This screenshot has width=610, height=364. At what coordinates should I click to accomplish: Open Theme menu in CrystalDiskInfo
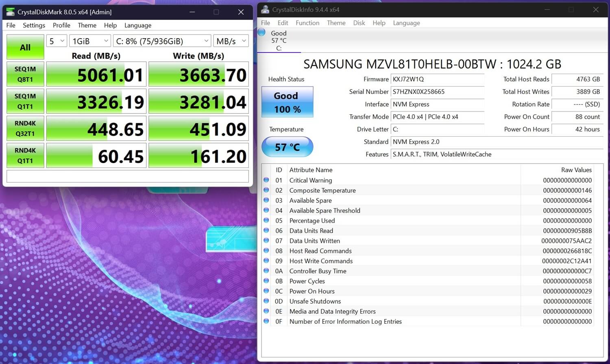pyautogui.click(x=336, y=23)
